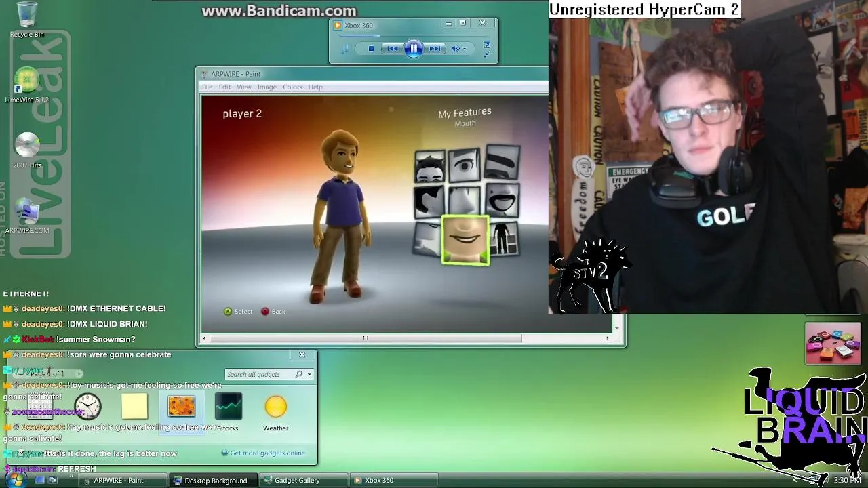Open Get more gadgets online link
The height and width of the screenshot is (488, 868).
click(268, 453)
